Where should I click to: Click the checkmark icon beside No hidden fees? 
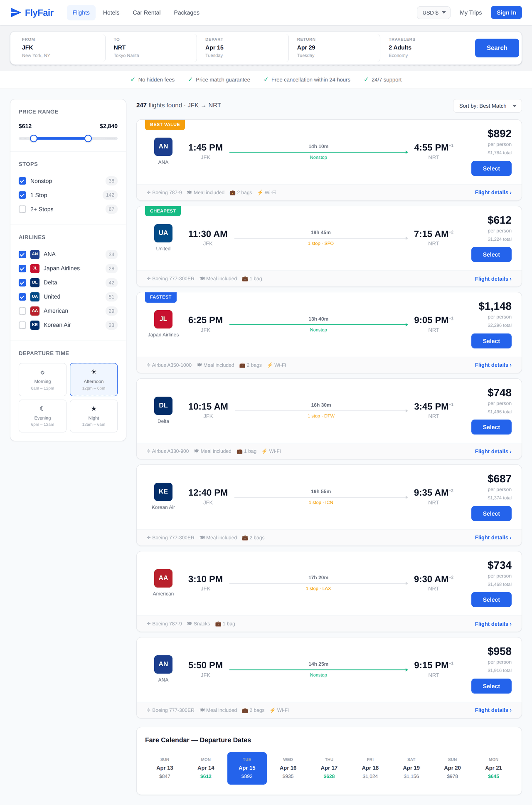(133, 79)
